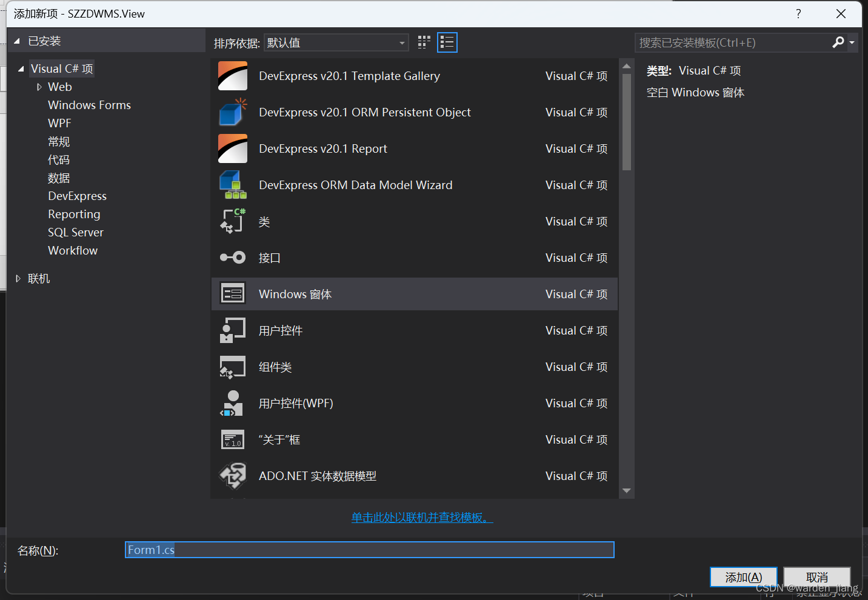Viewport: 868px width, 600px height.
Task: Click the 取消 cancel button
Action: point(817,578)
